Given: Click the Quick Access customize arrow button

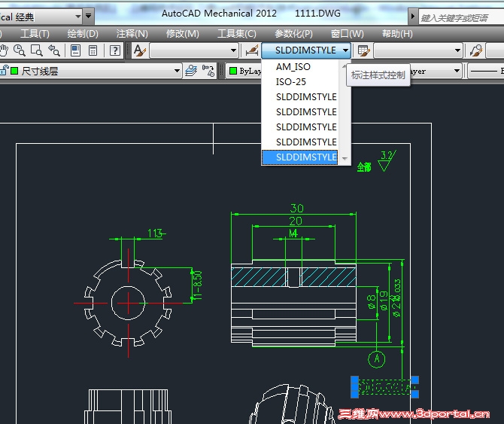Looking at the screenshot, I should tap(89, 16).
